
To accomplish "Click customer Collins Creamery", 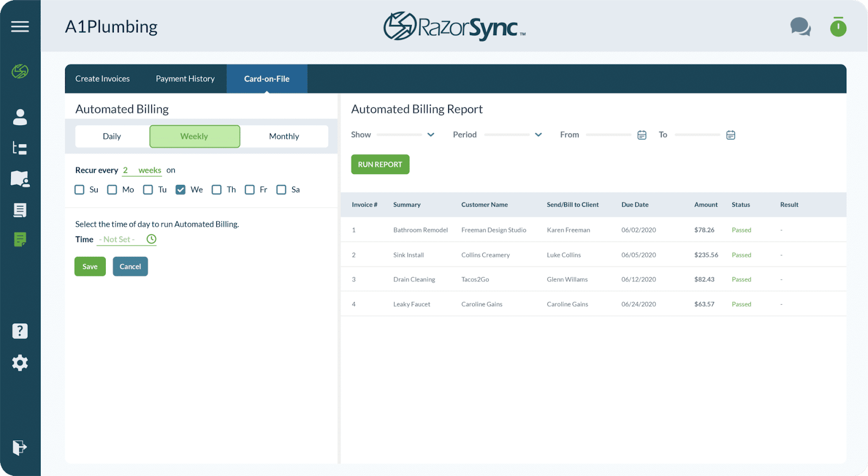I will [486, 255].
